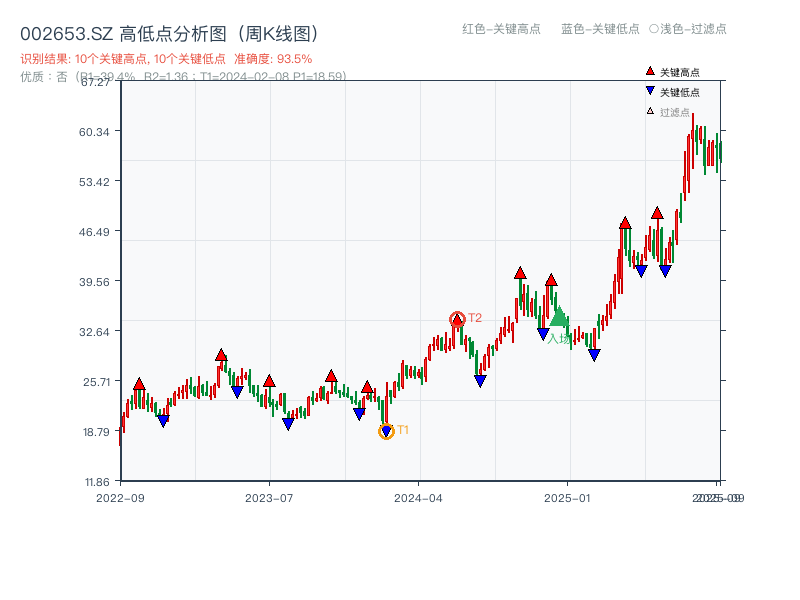Image resolution: width=800 pixels, height=600 pixels.
Task: Click the 18.79 y-axis label
Action: 97,432
